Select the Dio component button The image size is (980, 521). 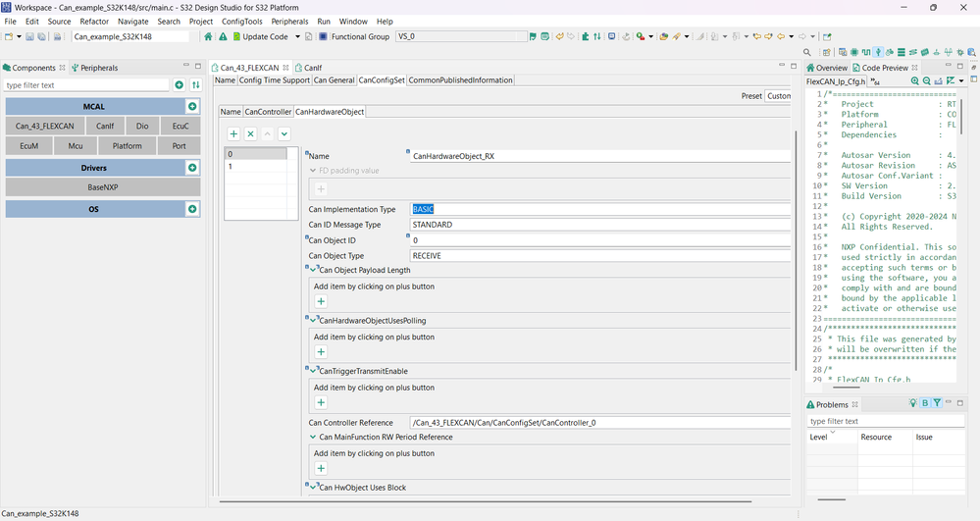pos(142,126)
